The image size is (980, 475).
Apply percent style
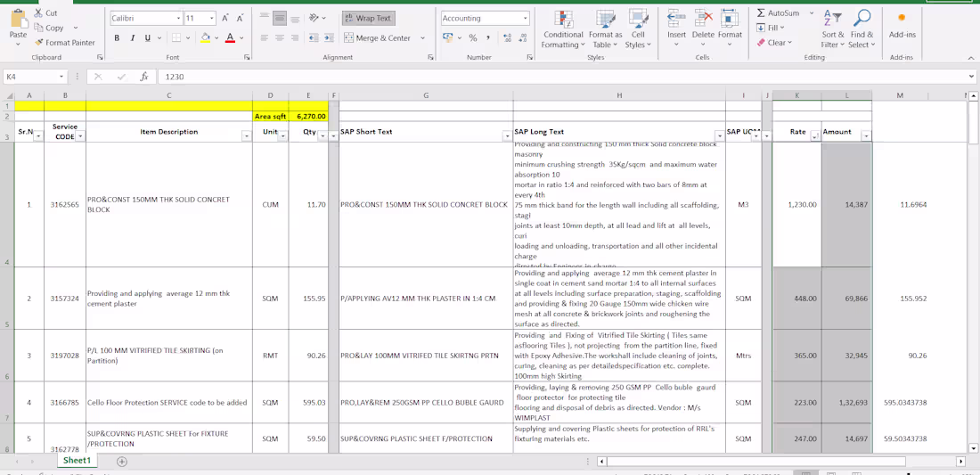click(x=473, y=38)
